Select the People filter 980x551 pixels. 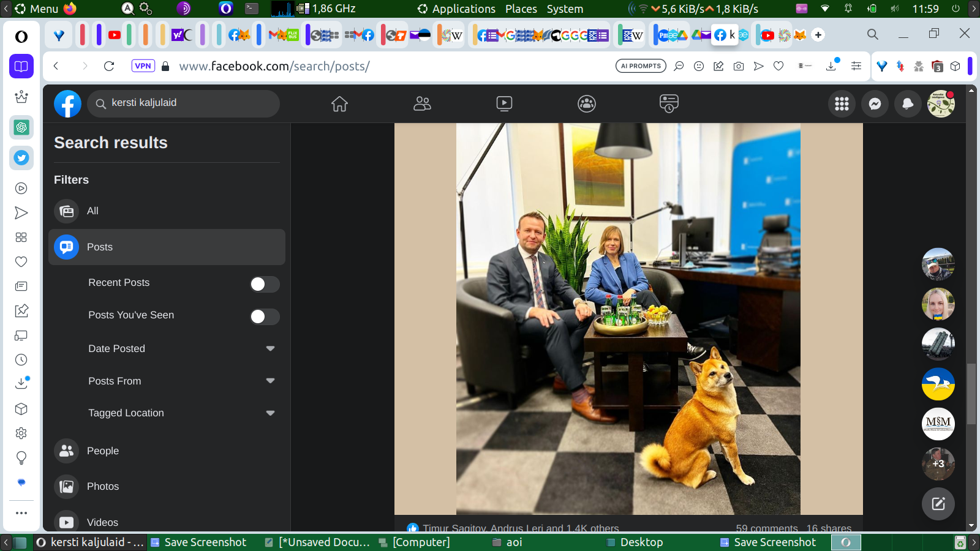point(103,451)
